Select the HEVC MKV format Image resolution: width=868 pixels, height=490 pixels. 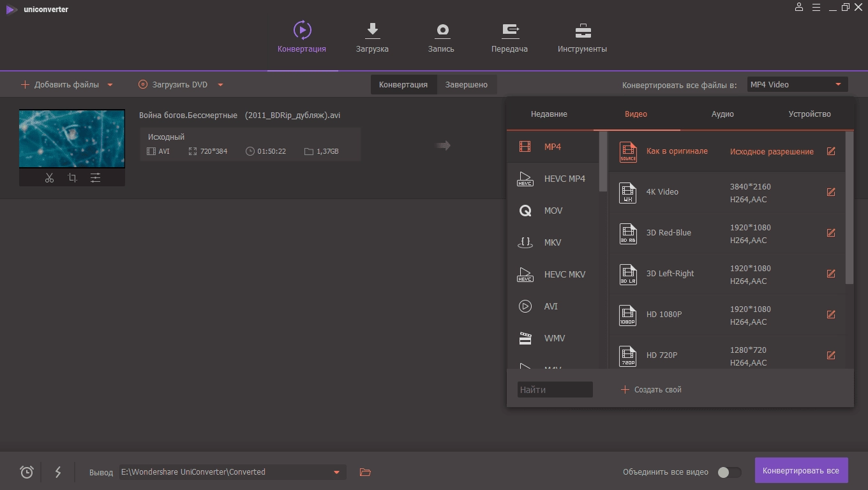(x=553, y=274)
